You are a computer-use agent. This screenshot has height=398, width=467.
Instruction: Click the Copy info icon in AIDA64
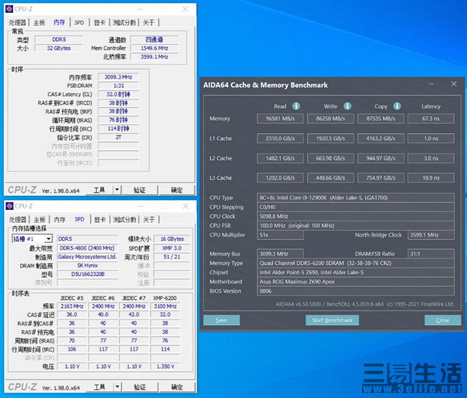click(397, 106)
